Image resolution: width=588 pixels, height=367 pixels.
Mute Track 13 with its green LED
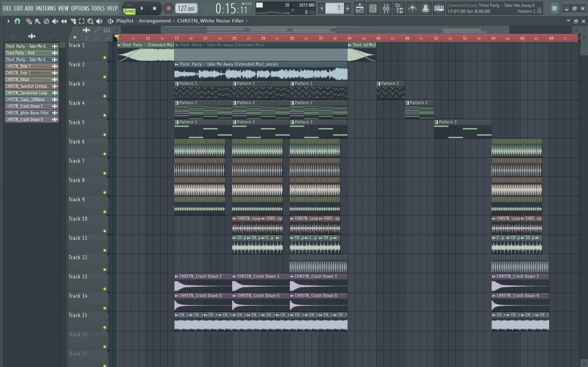click(105, 289)
